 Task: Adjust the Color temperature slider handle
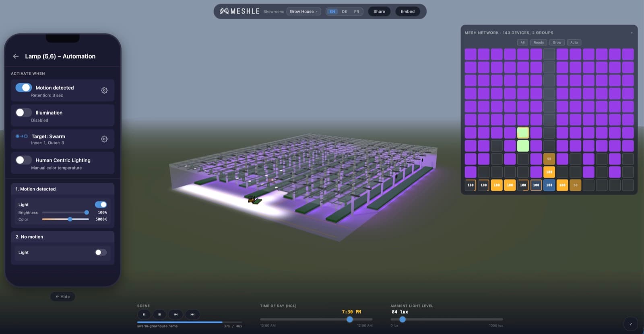tap(70, 219)
